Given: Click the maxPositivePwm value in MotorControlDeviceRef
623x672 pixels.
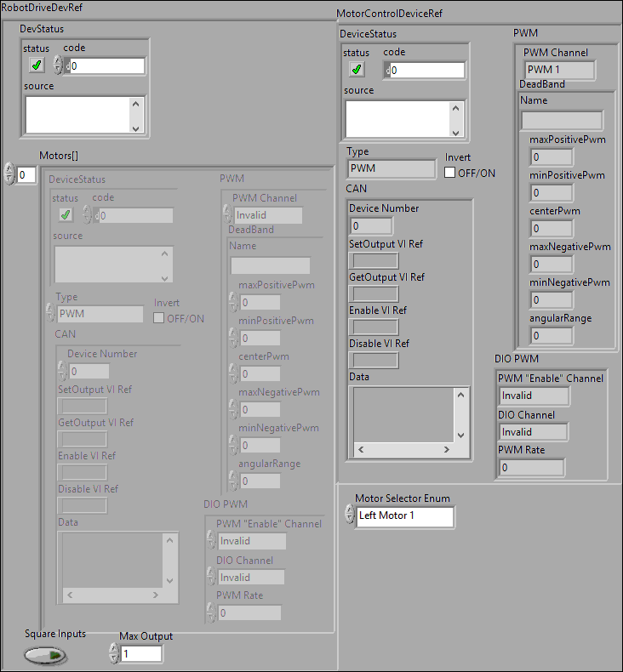Looking at the screenshot, I should (552, 157).
